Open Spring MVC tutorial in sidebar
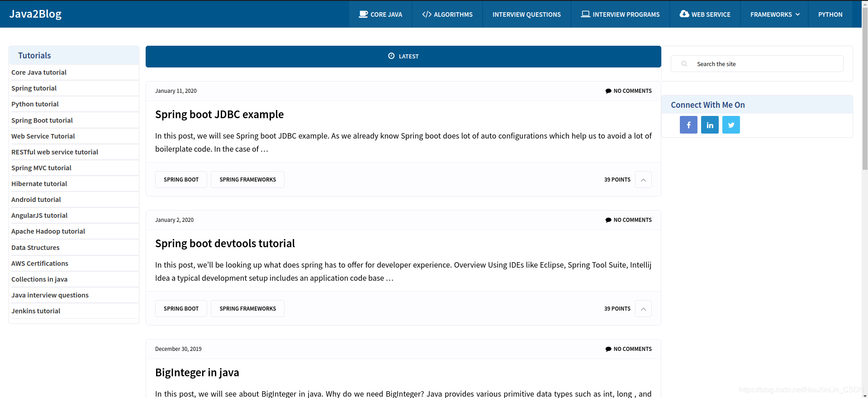Image resolution: width=868 pixels, height=398 pixels. tap(41, 168)
